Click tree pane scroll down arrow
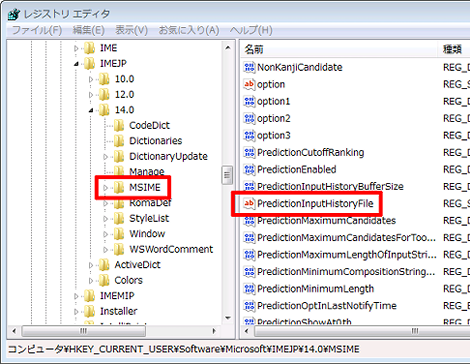 click(228, 318)
